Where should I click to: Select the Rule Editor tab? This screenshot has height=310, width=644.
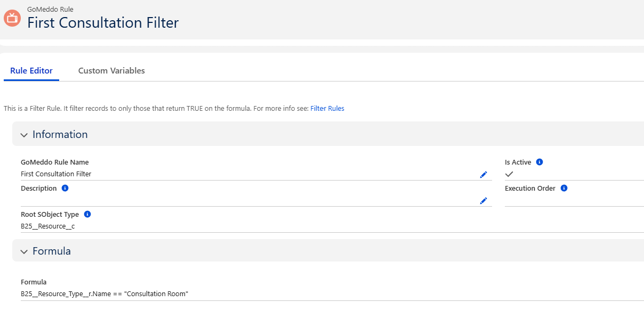31,70
